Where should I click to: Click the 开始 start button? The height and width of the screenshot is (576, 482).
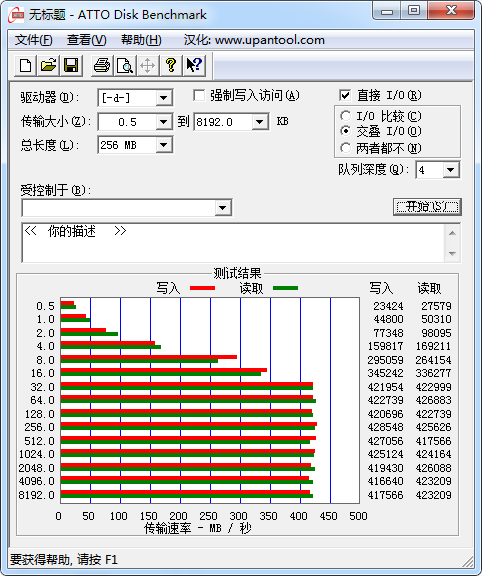(x=427, y=207)
